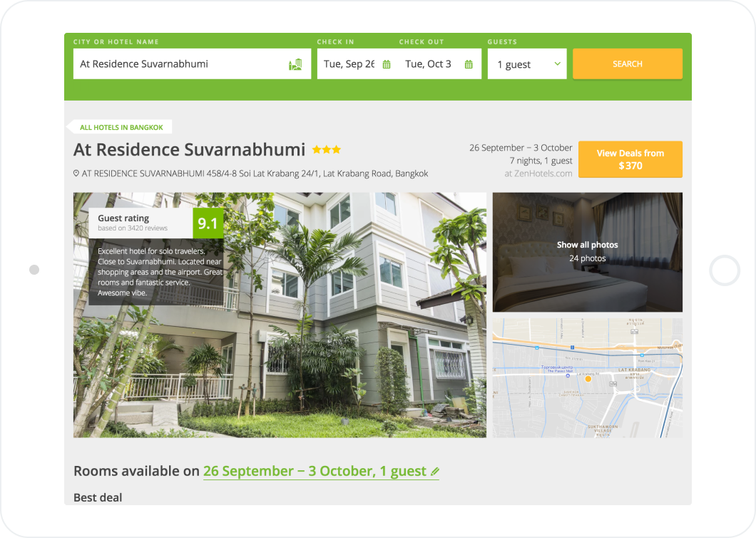756x538 pixels.
Task: Go back to All Hotels in Bangkok
Action: click(x=121, y=128)
